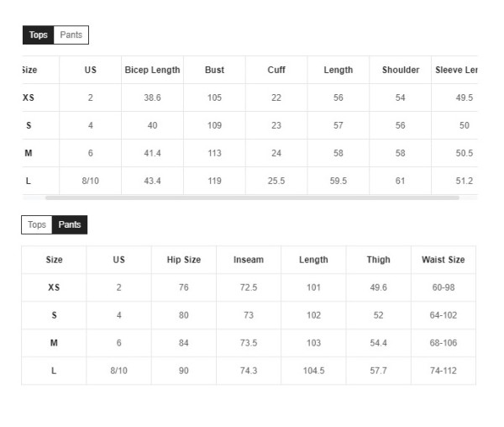
Task: Click the 104.5 pants length cell
Action: point(313,371)
